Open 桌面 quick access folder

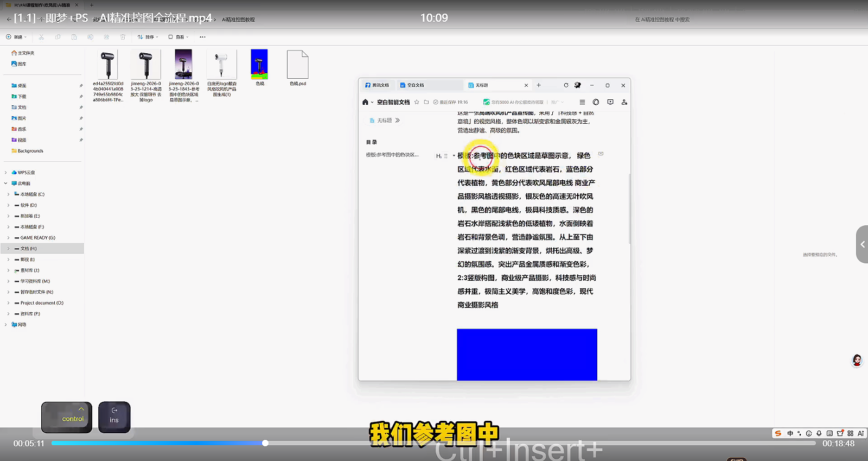(x=19, y=86)
